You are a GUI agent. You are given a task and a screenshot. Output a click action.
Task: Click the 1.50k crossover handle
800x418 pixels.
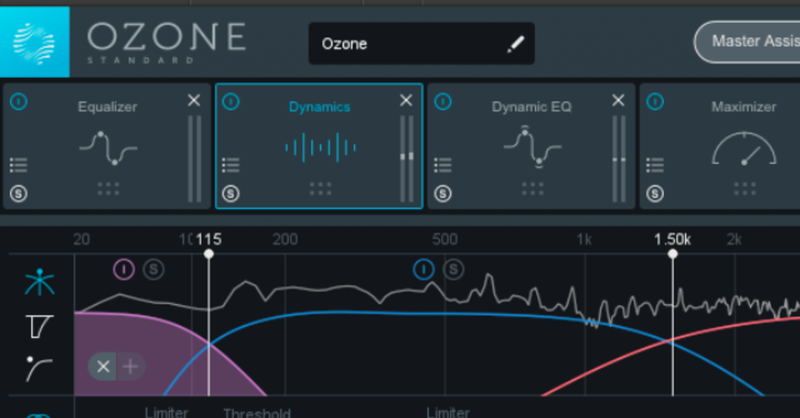click(x=673, y=254)
